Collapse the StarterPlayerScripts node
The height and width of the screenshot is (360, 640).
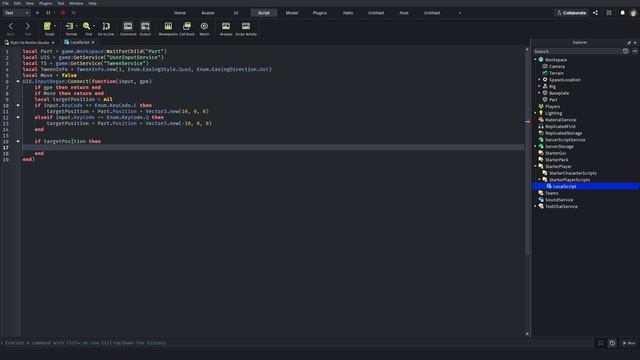[x=540, y=180]
